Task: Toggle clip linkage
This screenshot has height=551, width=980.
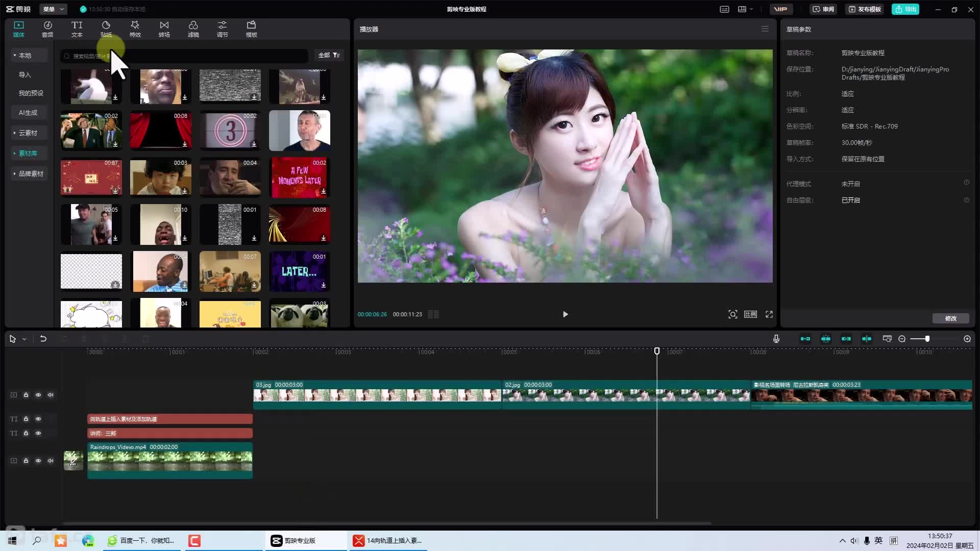Action: click(846, 339)
